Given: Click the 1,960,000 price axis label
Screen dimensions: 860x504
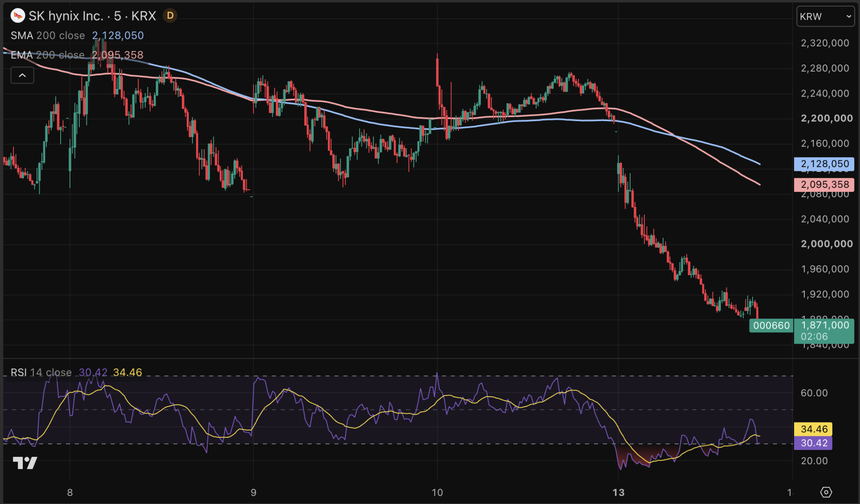Looking at the screenshot, I should click(825, 269).
